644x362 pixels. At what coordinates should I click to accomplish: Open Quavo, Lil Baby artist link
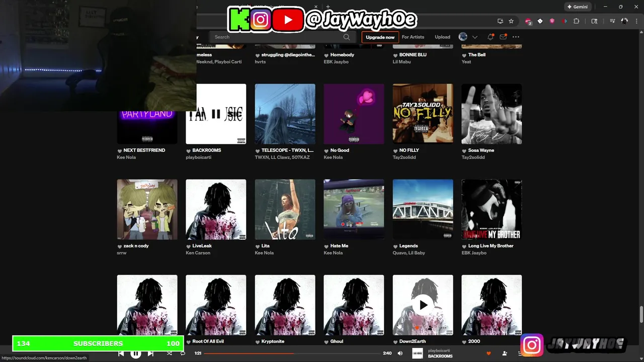(409, 253)
